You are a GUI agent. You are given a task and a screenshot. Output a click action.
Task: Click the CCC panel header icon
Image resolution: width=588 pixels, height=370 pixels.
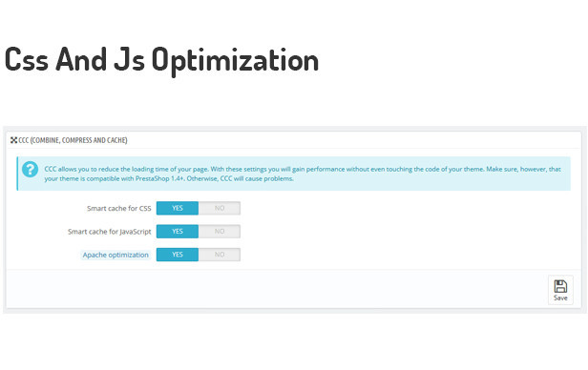coord(14,140)
